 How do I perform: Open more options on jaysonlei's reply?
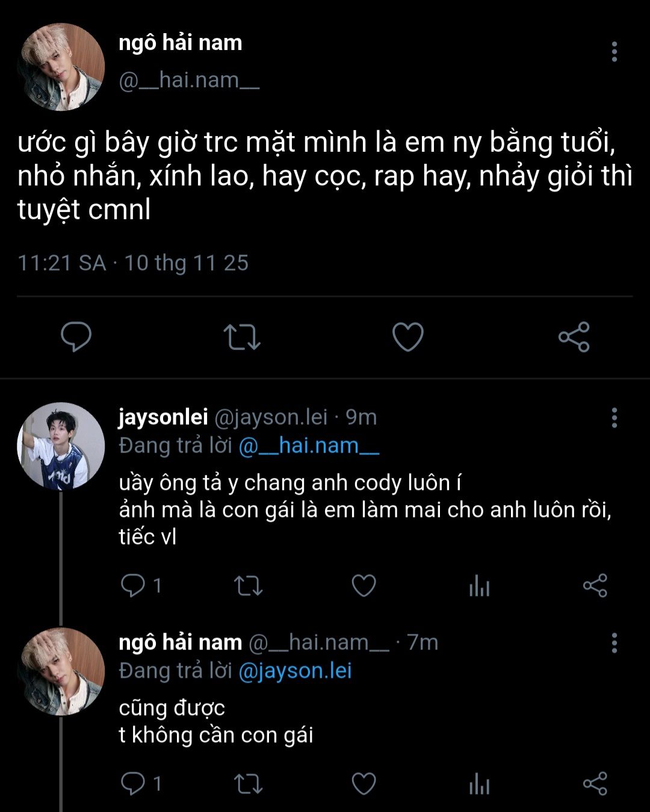click(x=614, y=417)
